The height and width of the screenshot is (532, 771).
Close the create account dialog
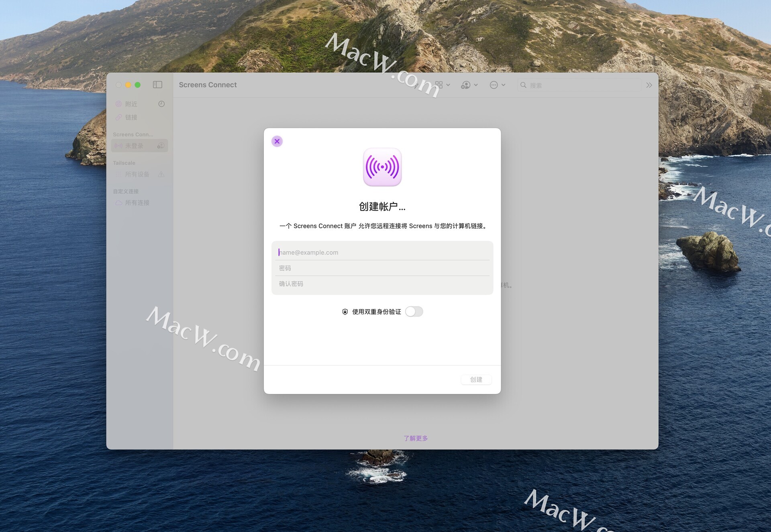coord(277,141)
